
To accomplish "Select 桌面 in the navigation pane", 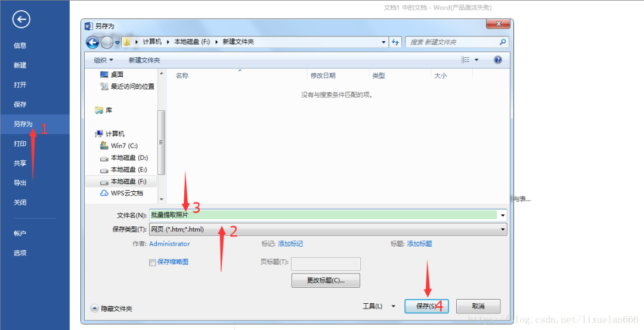I will [112, 74].
